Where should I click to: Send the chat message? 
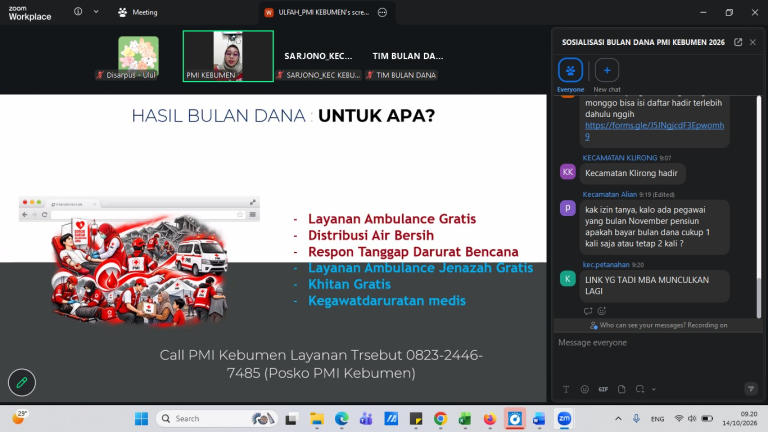coord(751,389)
